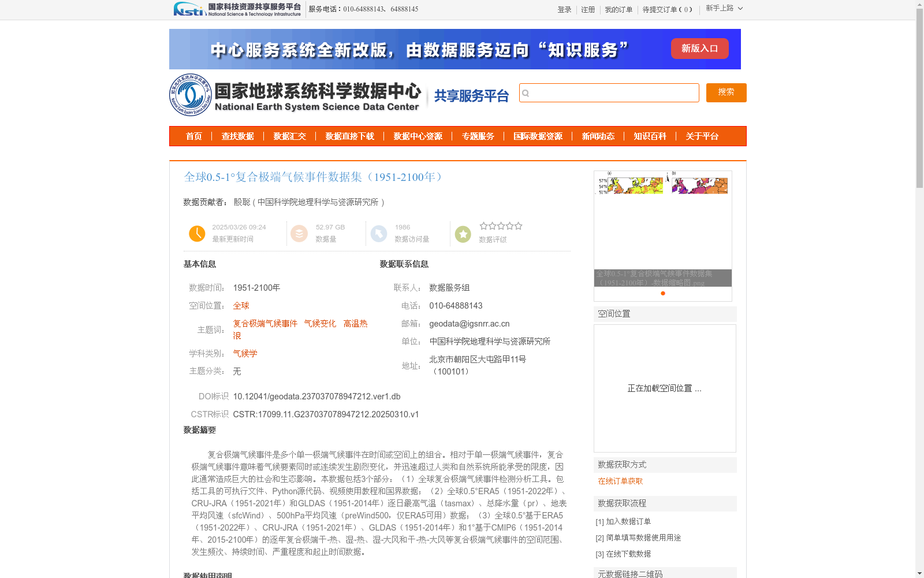Viewport: 924px width, 578px height.
Task: Click the 气候学 discipline link
Action: click(x=245, y=354)
